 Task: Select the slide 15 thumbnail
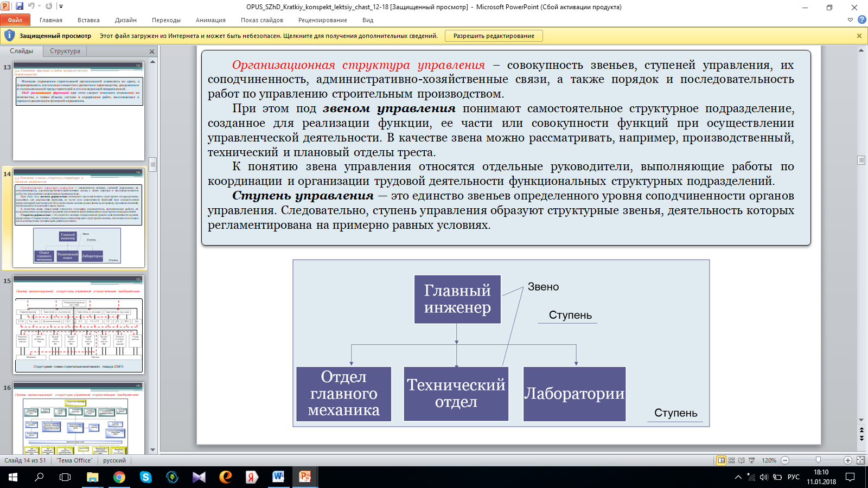[79, 325]
